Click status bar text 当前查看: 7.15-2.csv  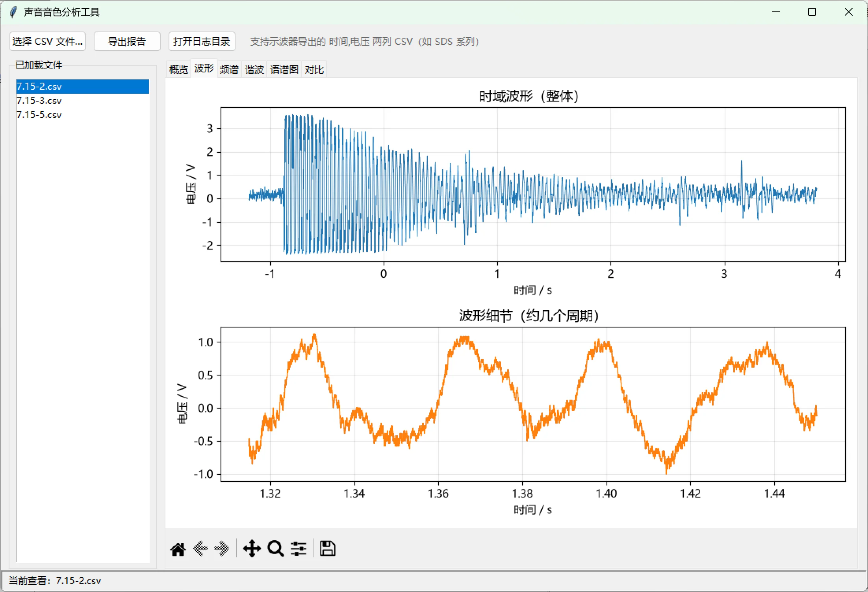click(x=55, y=581)
